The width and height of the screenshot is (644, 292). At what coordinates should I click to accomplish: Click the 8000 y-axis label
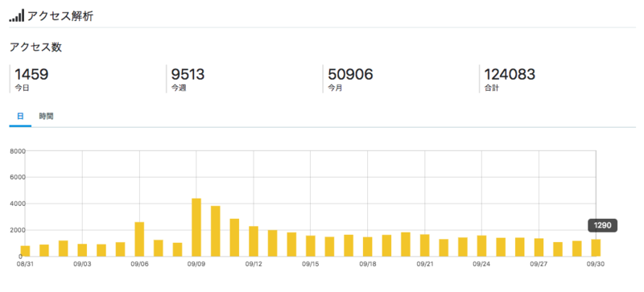(x=19, y=151)
